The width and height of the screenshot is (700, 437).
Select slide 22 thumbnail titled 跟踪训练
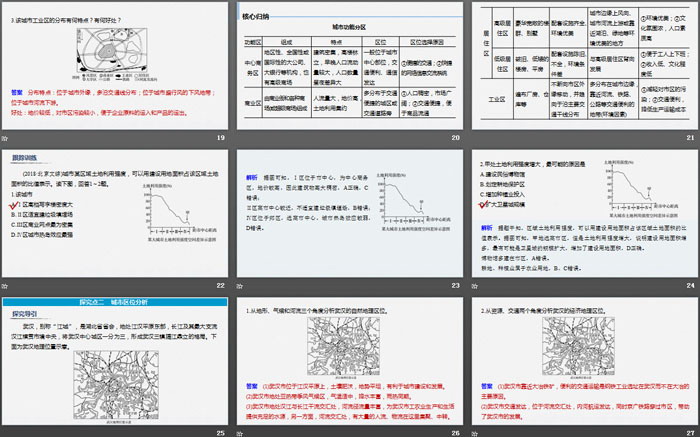pyautogui.click(x=115, y=213)
